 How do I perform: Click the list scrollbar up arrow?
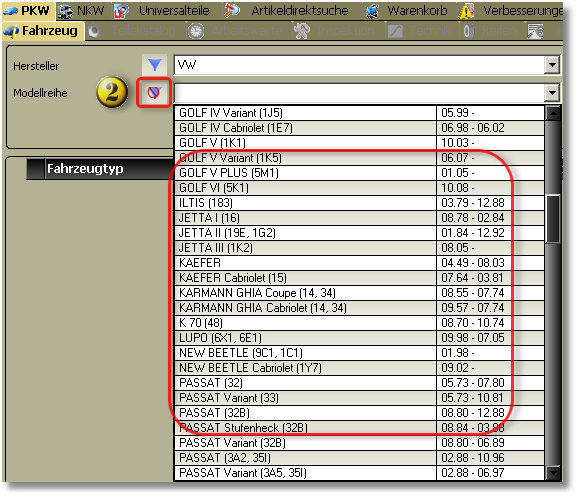(x=553, y=113)
